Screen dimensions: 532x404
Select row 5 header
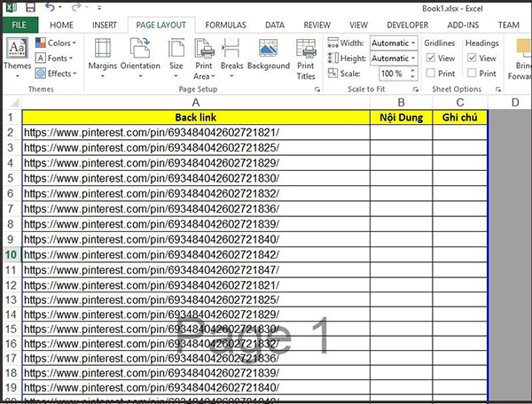[x=11, y=178]
